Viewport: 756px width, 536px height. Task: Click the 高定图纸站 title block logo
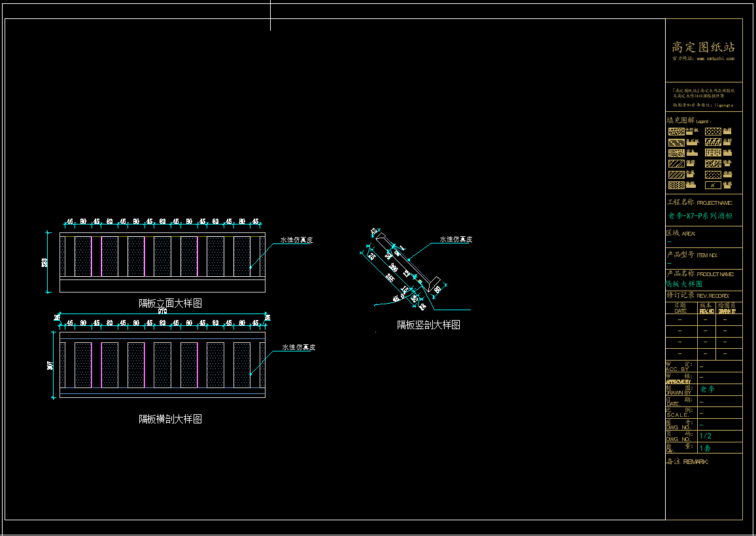704,47
